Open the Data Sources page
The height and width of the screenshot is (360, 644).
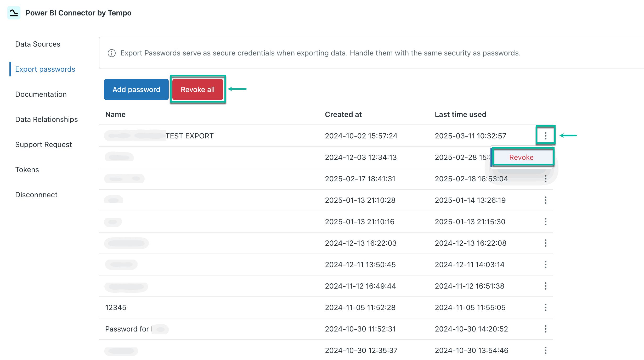point(37,44)
